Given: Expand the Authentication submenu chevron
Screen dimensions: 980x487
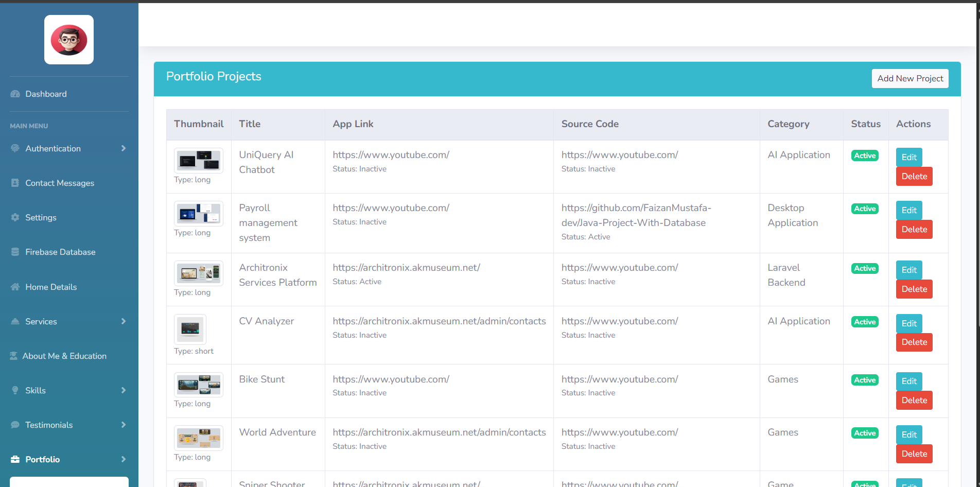Looking at the screenshot, I should click(124, 148).
